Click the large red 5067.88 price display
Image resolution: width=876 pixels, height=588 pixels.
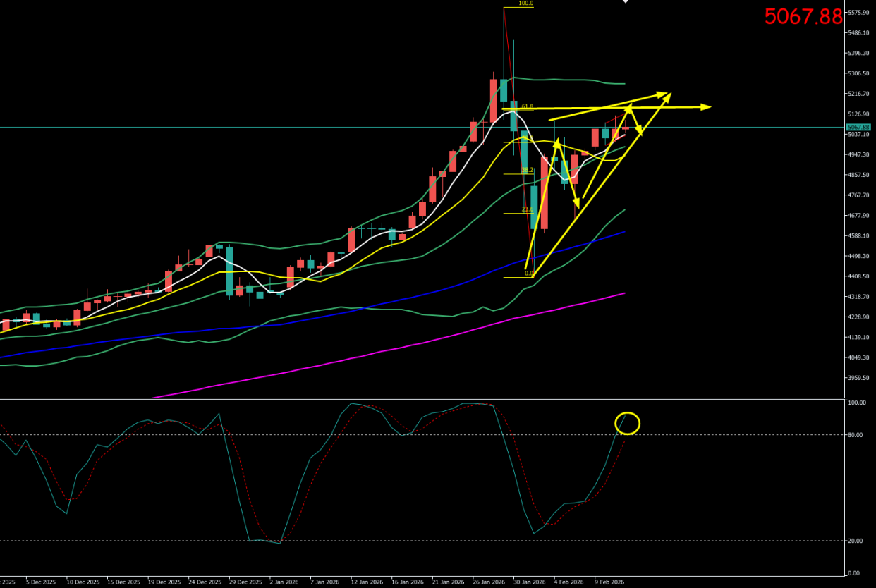803,17
